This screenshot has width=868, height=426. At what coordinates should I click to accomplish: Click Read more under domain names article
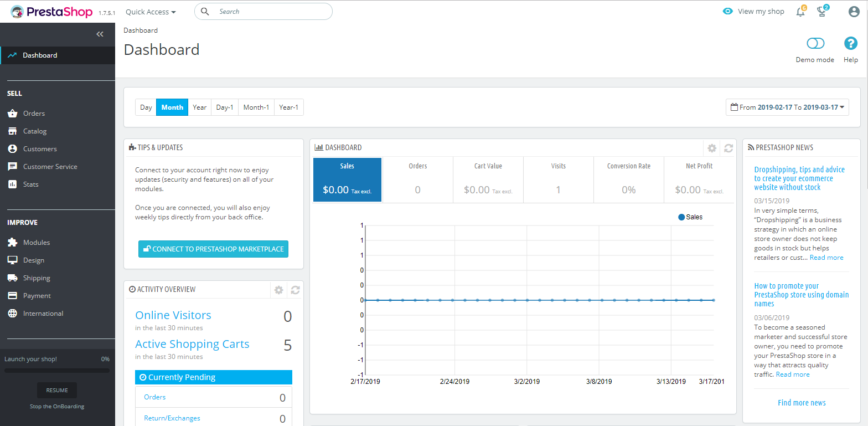793,374
